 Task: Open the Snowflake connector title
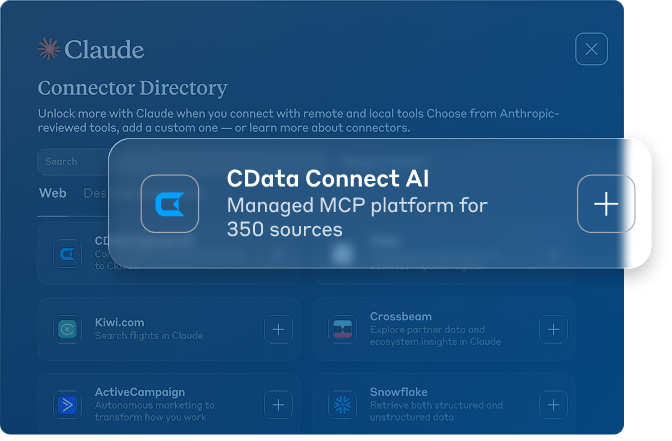398,392
